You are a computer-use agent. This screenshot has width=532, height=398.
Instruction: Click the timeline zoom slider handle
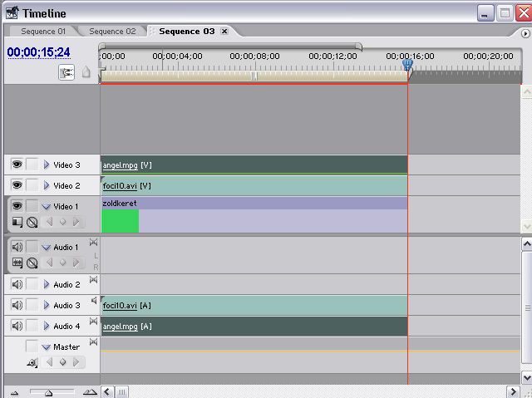pos(48,392)
